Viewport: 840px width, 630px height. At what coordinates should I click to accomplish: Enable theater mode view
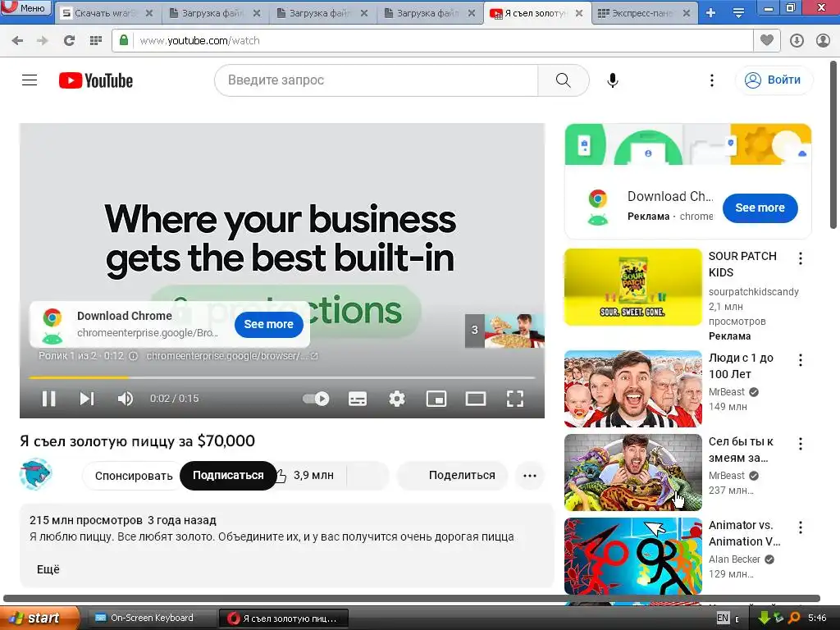pos(476,399)
